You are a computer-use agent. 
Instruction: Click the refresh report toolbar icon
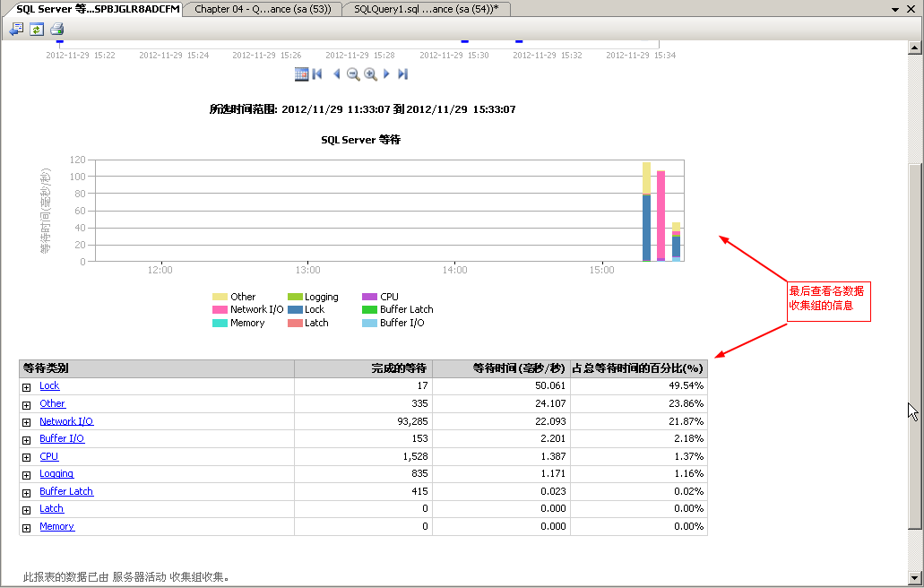tap(37, 29)
